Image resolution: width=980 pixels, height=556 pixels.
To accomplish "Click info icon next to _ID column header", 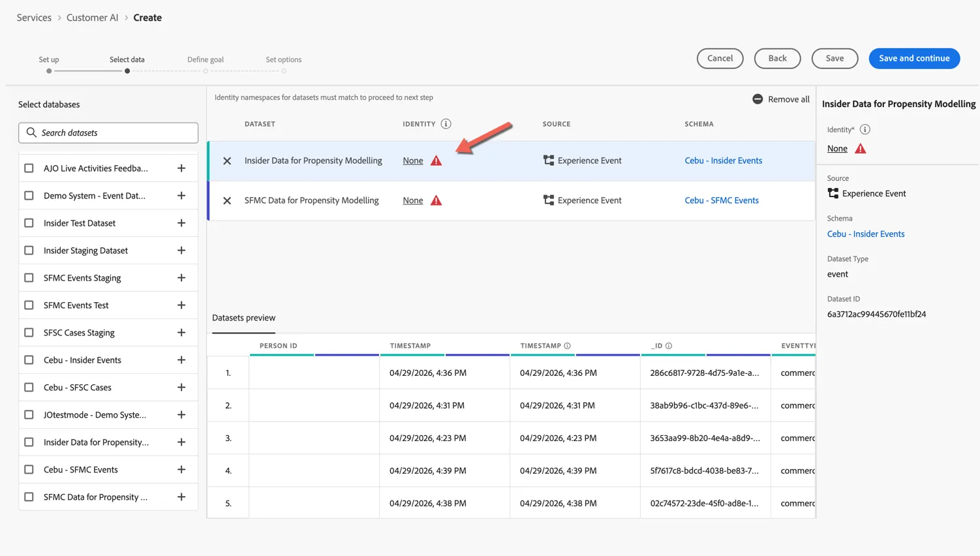I will pos(669,346).
